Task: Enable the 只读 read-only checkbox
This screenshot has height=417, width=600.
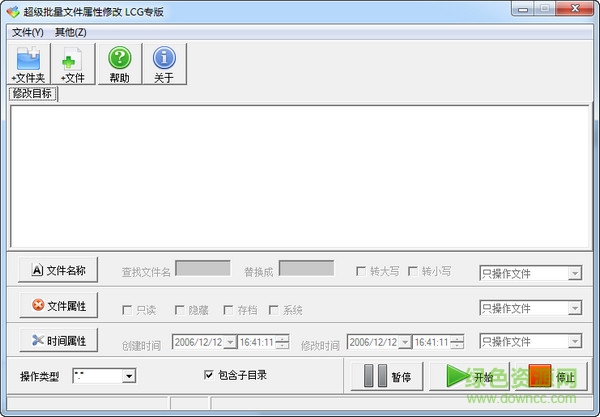Action: point(127,310)
